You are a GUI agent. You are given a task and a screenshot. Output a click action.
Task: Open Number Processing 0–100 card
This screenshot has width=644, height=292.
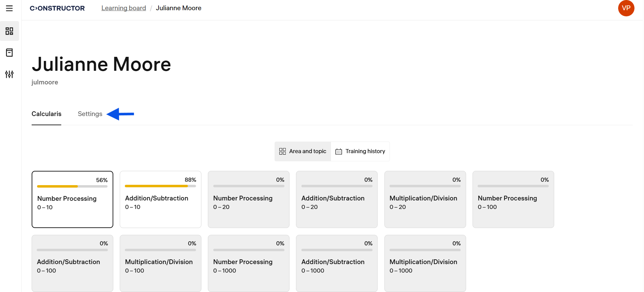[x=513, y=199]
